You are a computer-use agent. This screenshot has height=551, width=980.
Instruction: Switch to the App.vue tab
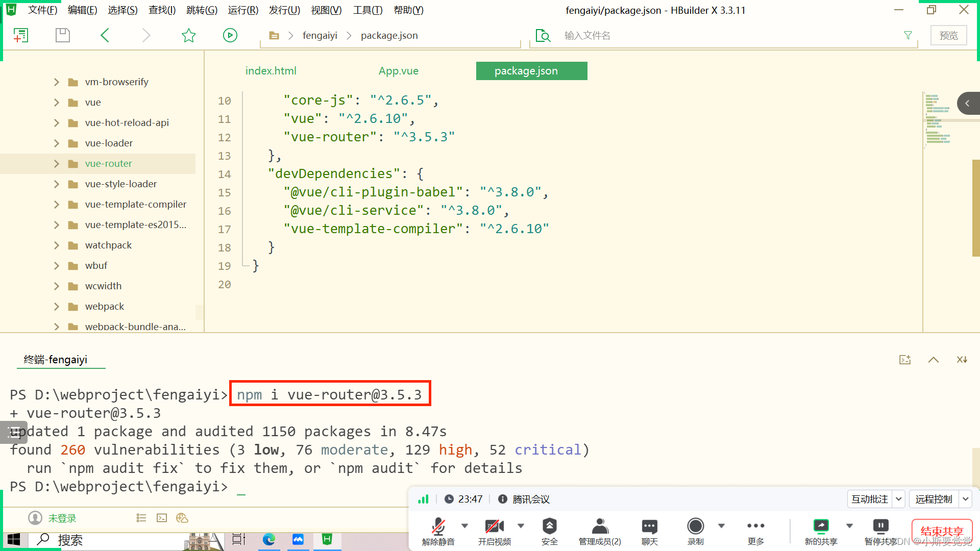coord(398,71)
